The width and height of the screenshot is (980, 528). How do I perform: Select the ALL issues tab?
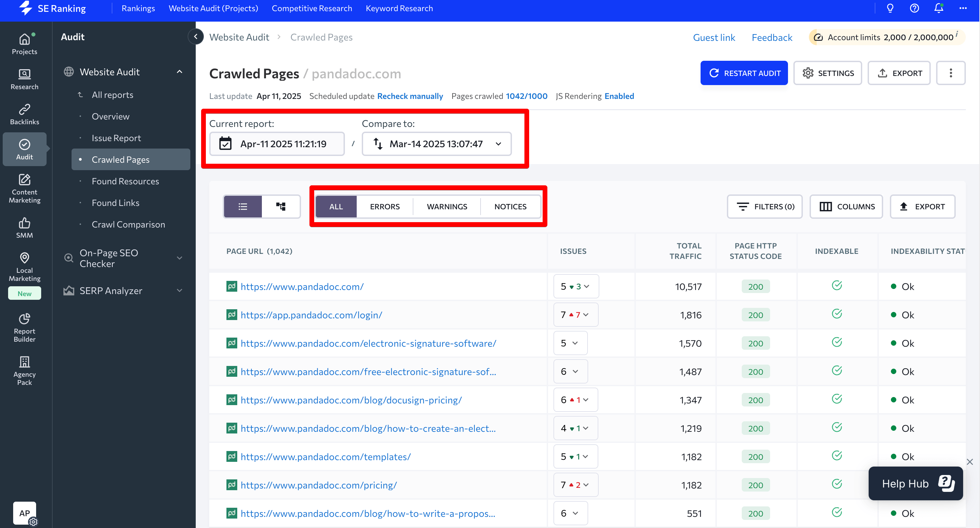(x=336, y=206)
